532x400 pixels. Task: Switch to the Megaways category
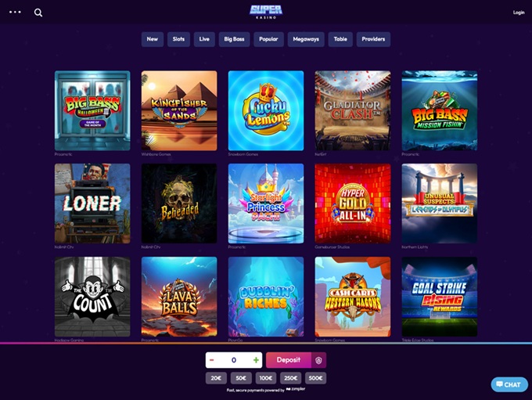pyautogui.click(x=306, y=39)
